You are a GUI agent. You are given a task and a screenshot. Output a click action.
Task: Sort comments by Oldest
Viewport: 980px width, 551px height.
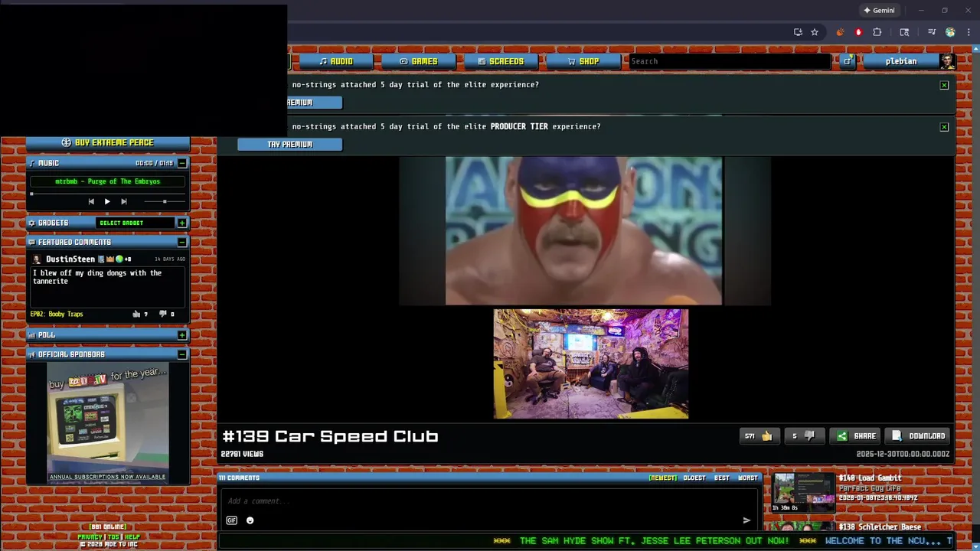coord(694,478)
